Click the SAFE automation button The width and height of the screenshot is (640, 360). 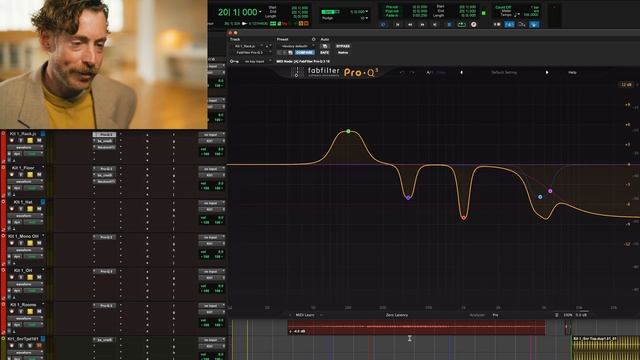324,53
